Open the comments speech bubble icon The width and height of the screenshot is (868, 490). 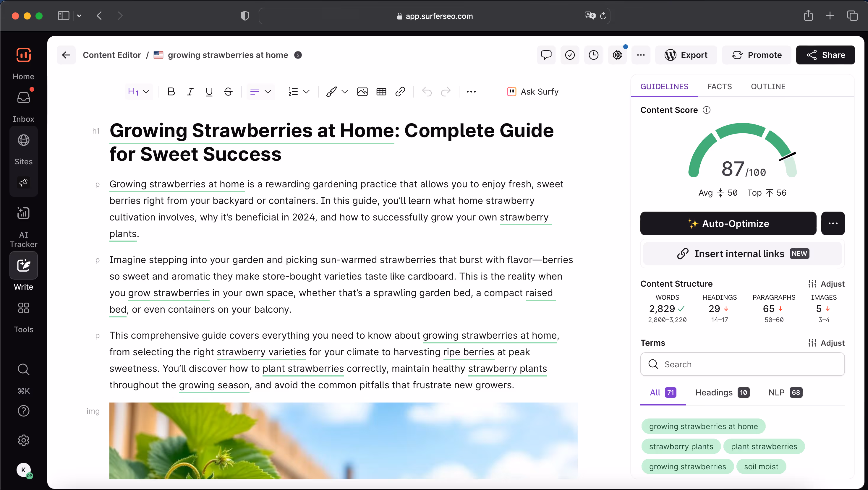coord(546,55)
